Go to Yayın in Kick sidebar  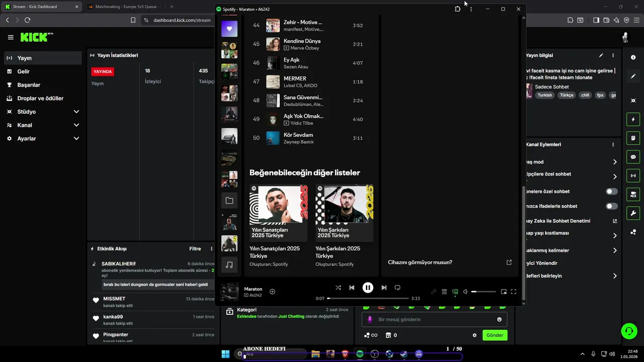coord(43,58)
